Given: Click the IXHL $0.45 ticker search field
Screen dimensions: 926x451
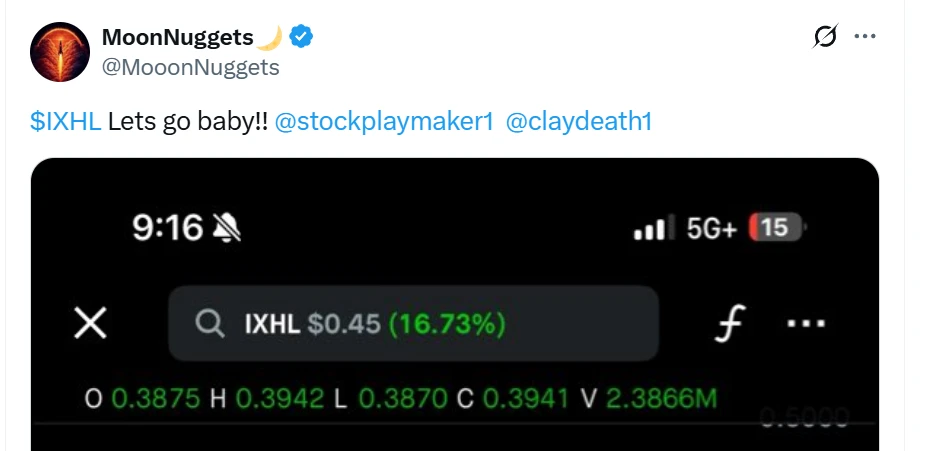Looking at the screenshot, I should coord(413,324).
